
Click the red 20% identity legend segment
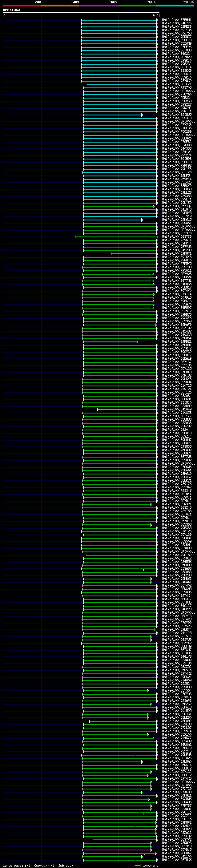[22, 6]
